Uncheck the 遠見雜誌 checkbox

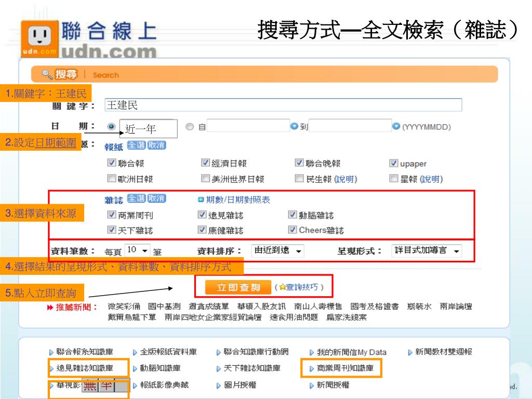[x=202, y=215]
